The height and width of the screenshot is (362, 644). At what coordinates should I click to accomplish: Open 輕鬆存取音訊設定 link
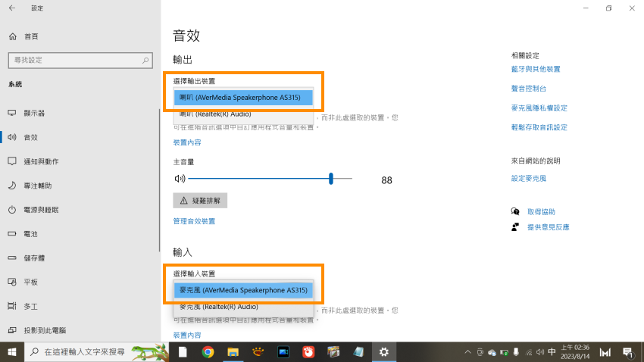click(x=539, y=127)
